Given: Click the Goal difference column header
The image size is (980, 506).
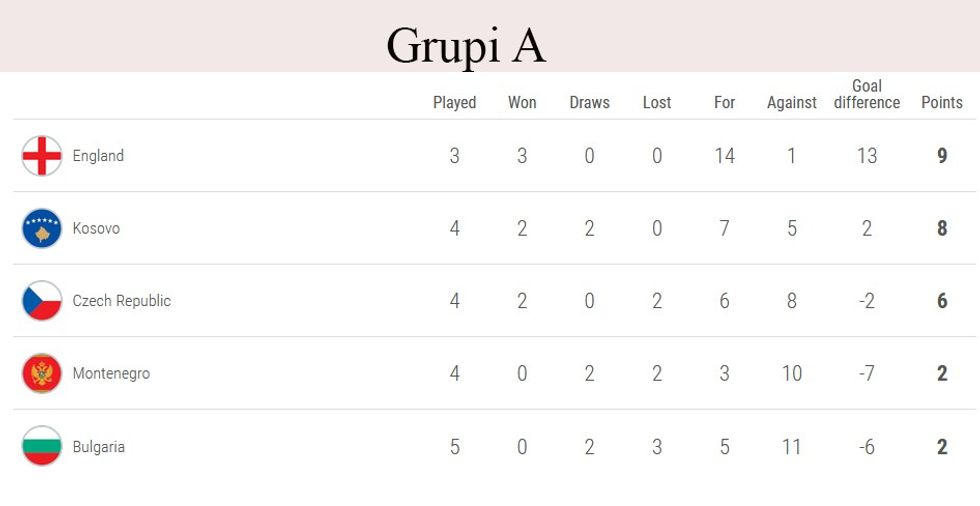Looking at the screenshot, I should tap(867, 94).
